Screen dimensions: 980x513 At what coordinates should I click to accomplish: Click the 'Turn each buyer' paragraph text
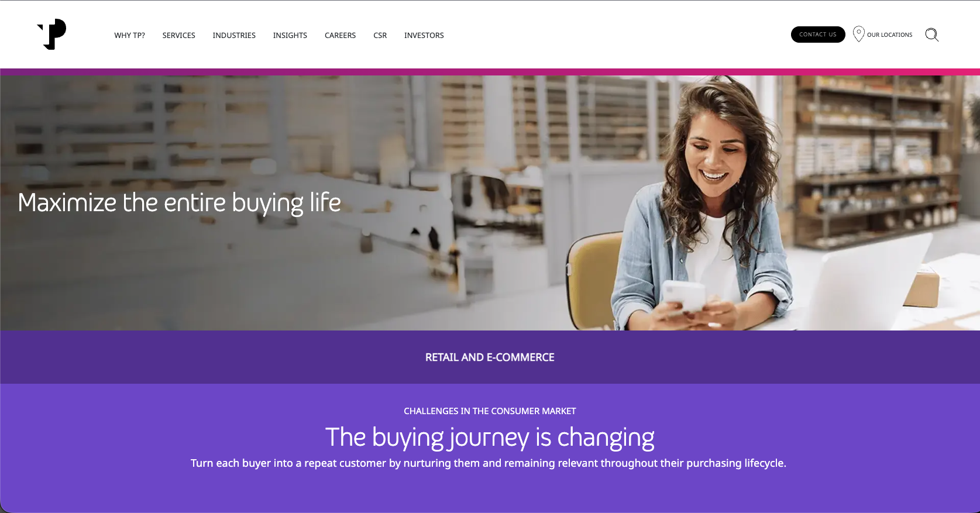pyautogui.click(x=489, y=463)
